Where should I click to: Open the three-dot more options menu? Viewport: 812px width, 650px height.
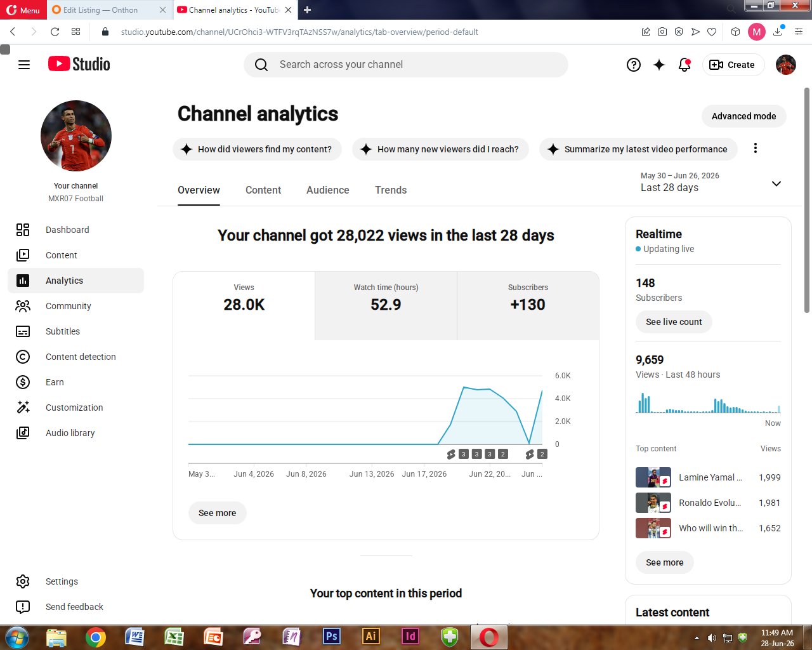pyautogui.click(x=755, y=148)
